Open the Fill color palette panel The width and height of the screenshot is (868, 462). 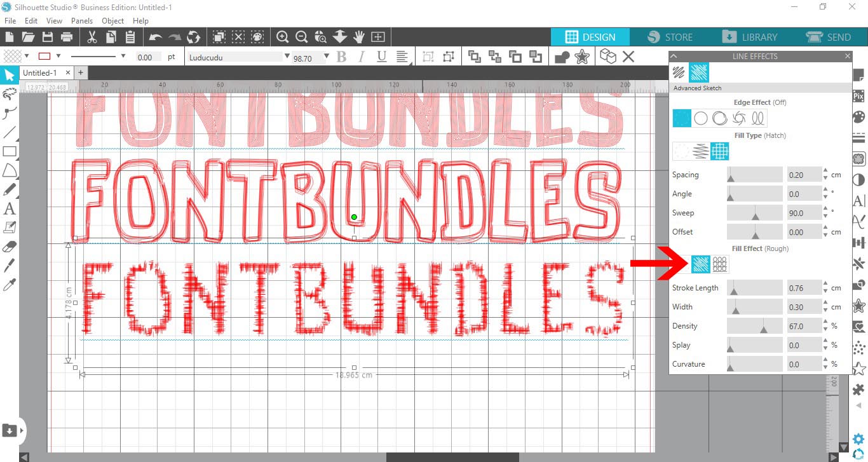pyautogui.click(x=858, y=118)
